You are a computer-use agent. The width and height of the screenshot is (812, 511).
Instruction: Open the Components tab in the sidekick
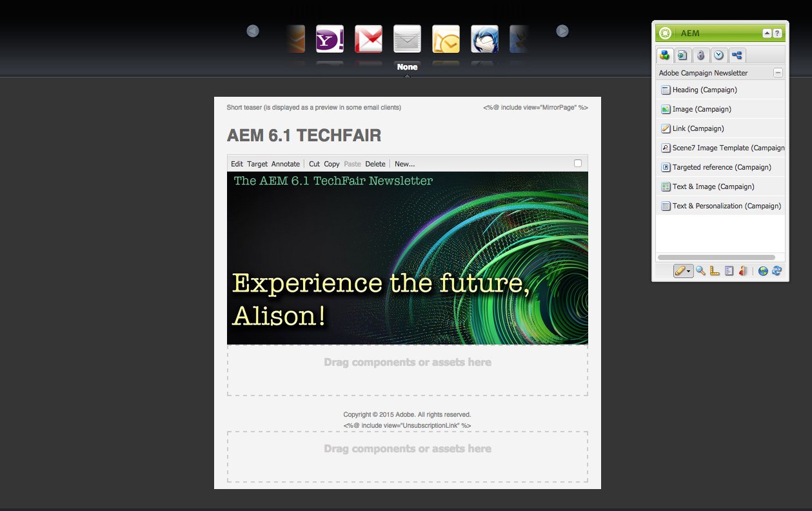point(665,55)
